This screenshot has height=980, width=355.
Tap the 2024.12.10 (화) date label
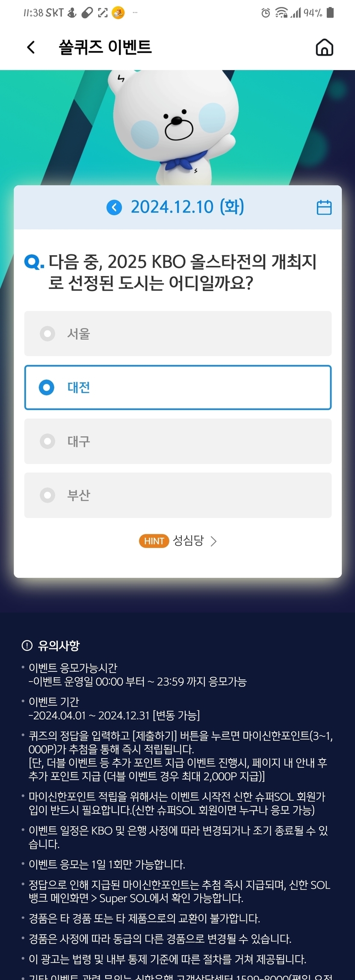[187, 207]
